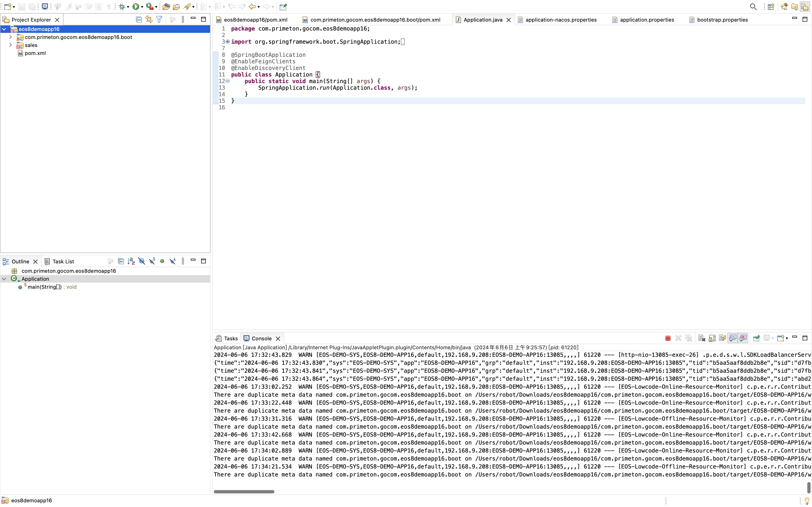Switch to the bootstrap.properties tab
Viewport: 812px width, 507px height.
coord(721,19)
